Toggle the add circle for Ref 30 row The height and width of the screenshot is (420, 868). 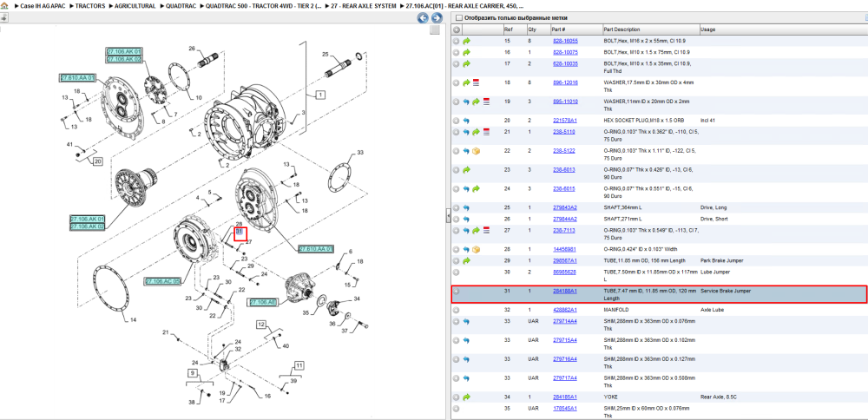click(x=457, y=272)
